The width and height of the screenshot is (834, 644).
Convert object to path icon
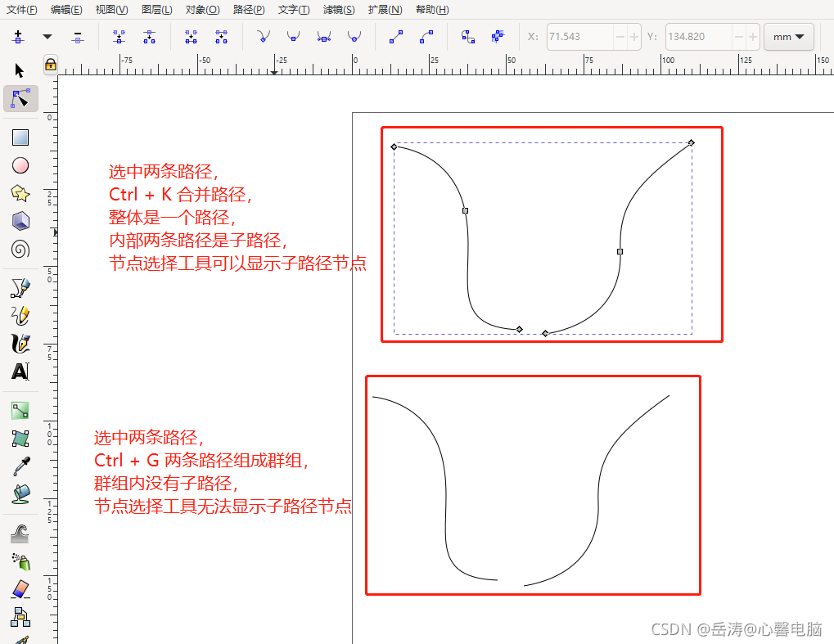(468, 37)
